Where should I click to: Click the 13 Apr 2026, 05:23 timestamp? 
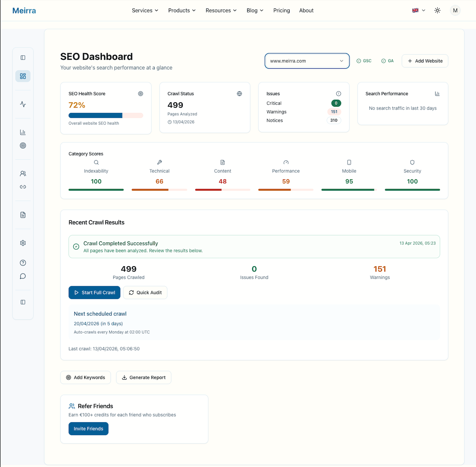point(417,243)
